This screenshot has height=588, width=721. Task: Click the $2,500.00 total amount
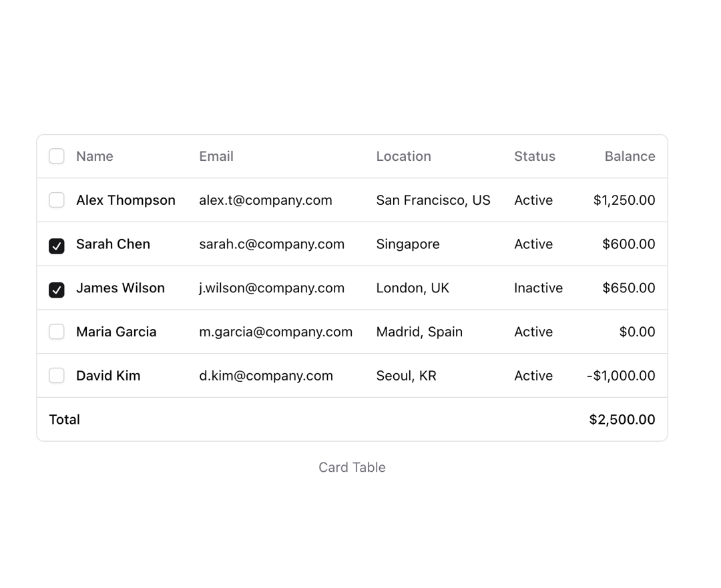coord(622,420)
